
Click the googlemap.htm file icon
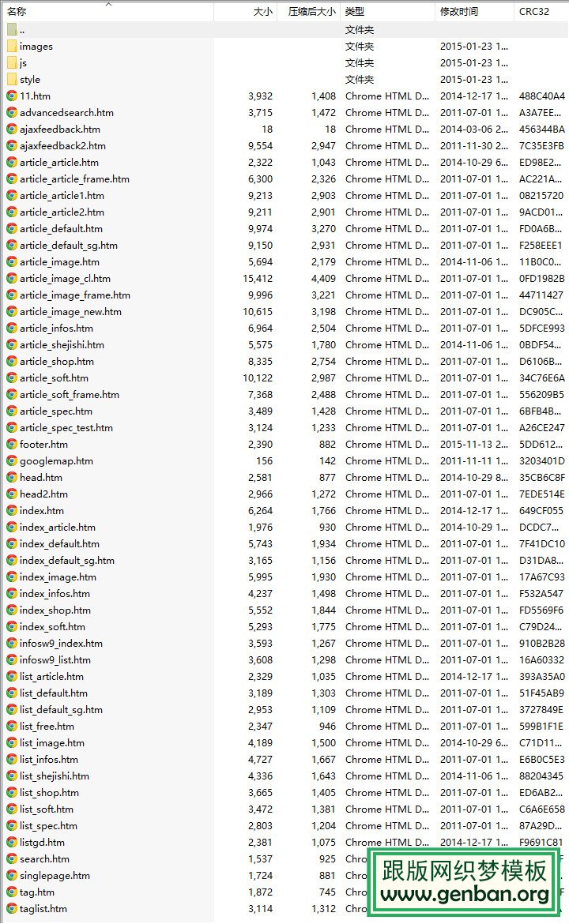[x=12, y=460]
